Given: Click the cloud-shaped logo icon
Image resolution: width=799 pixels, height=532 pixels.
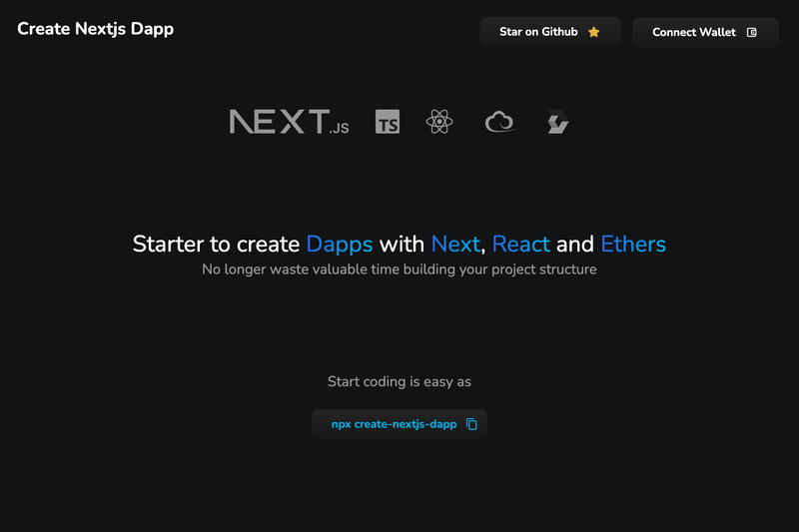Looking at the screenshot, I should tap(500, 122).
